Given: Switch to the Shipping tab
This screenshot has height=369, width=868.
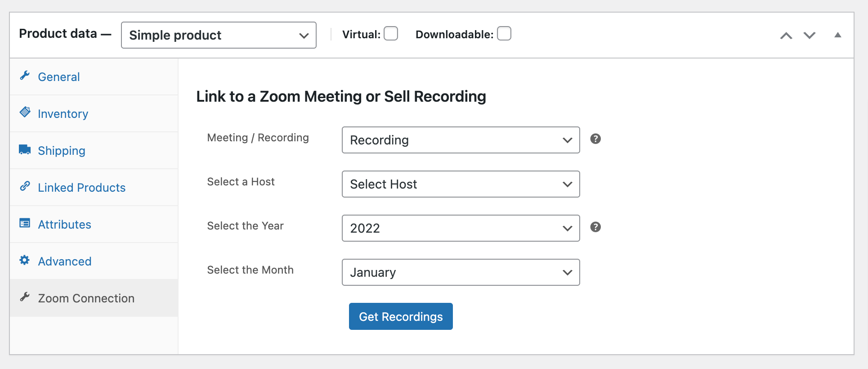Looking at the screenshot, I should 94,150.
